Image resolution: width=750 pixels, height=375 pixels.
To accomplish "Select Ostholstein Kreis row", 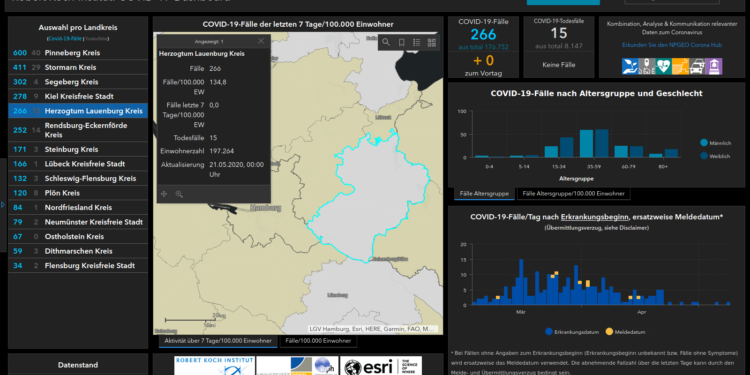I will (x=78, y=237).
